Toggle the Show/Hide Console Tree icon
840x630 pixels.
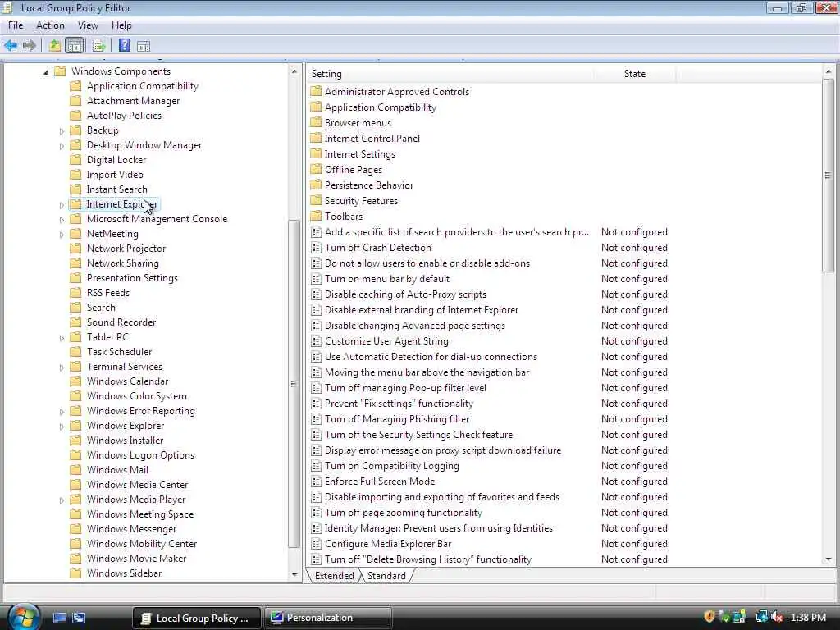pyautogui.click(x=75, y=46)
